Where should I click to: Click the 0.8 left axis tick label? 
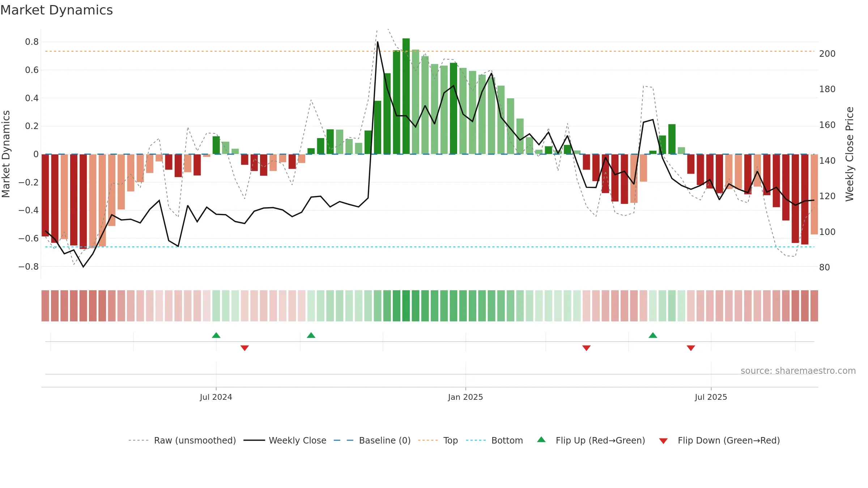pyautogui.click(x=32, y=42)
